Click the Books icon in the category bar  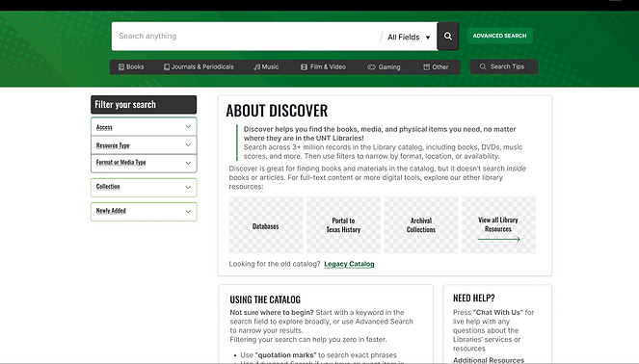click(121, 66)
